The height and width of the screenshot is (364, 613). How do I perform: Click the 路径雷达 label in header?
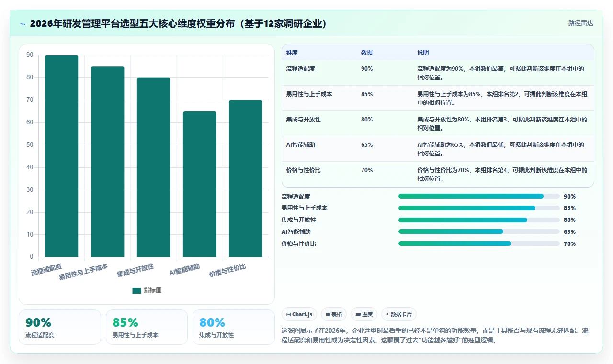[x=580, y=23]
